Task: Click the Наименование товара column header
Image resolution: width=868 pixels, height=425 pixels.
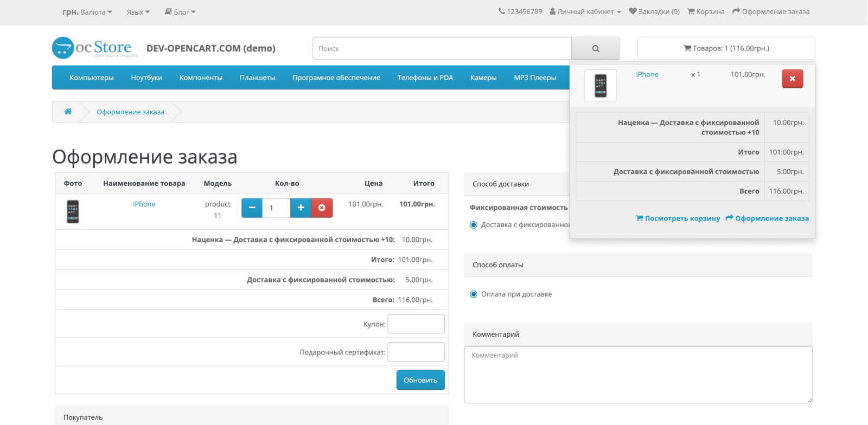Action: pos(144,183)
